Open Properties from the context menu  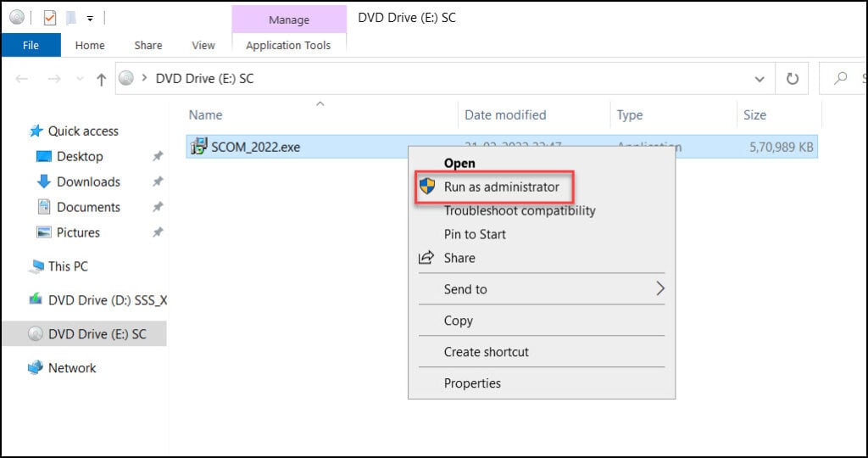(x=472, y=383)
